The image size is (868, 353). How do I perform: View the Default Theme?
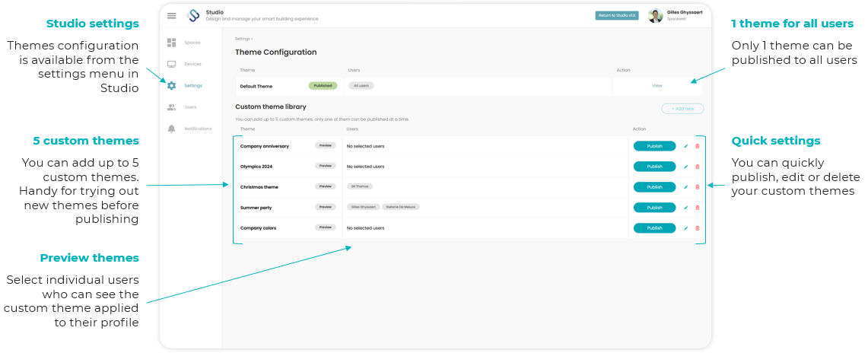click(657, 86)
